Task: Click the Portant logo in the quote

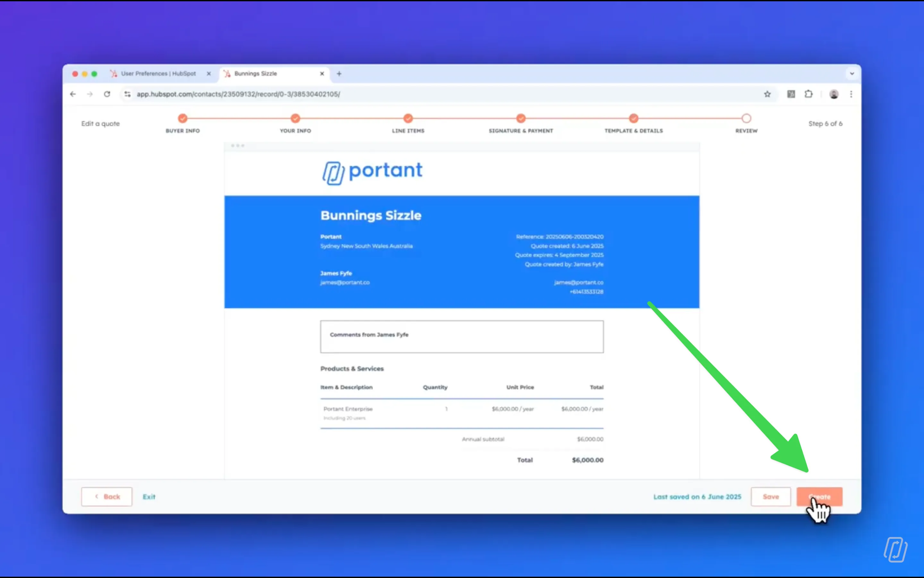Action: pos(372,173)
